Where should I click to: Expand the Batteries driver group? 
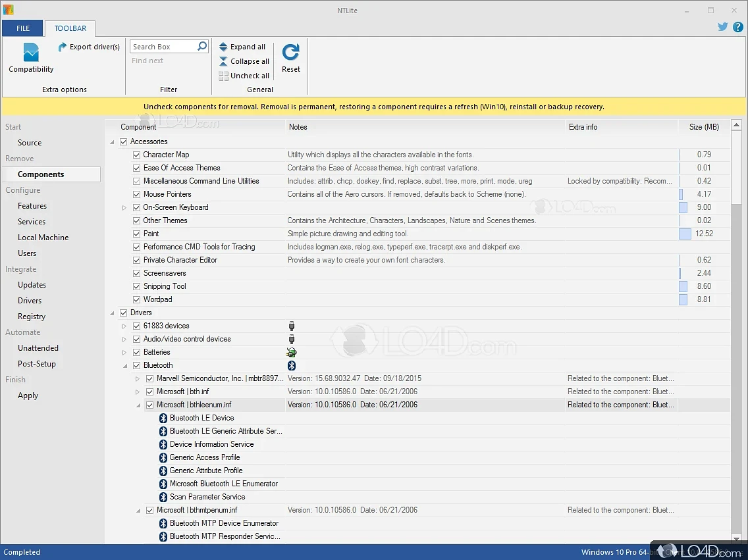124,352
